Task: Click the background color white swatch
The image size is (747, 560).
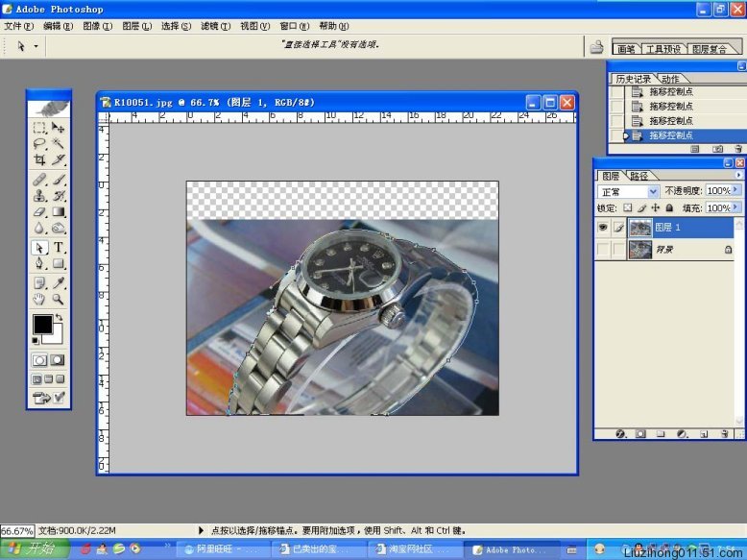Action: point(58,338)
